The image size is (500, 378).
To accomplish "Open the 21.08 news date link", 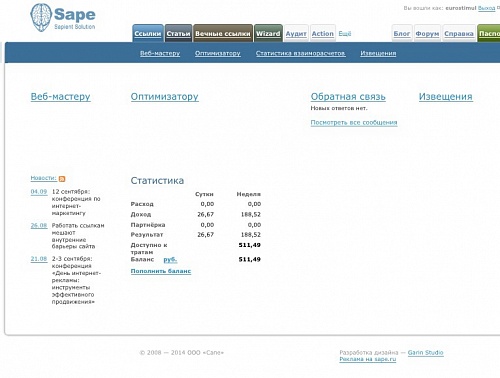I will [x=39, y=259].
